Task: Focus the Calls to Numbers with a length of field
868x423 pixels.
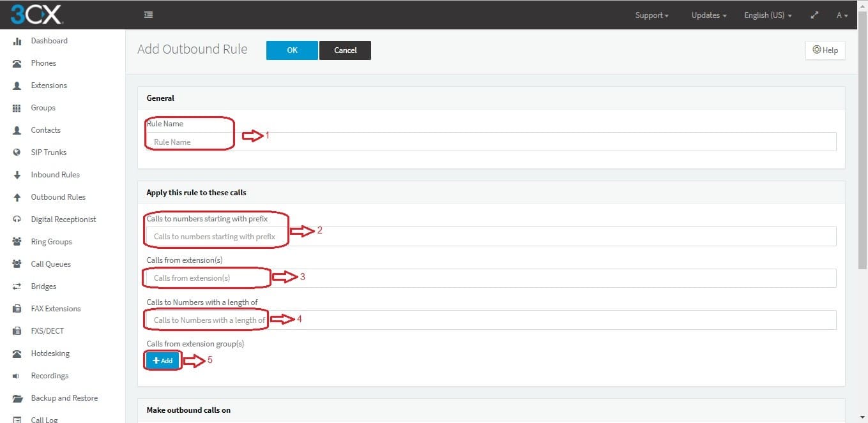Action: point(491,320)
